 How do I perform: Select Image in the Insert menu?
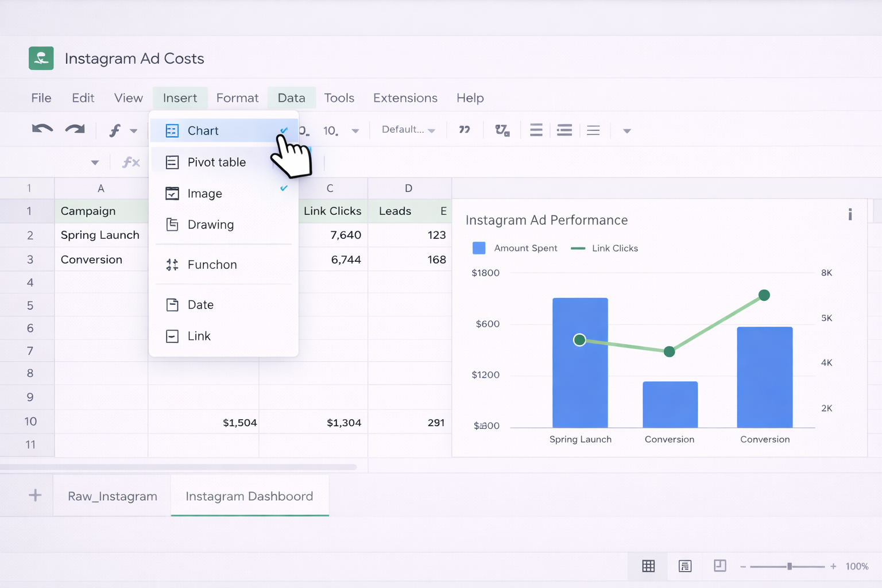(x=223, y=194)
